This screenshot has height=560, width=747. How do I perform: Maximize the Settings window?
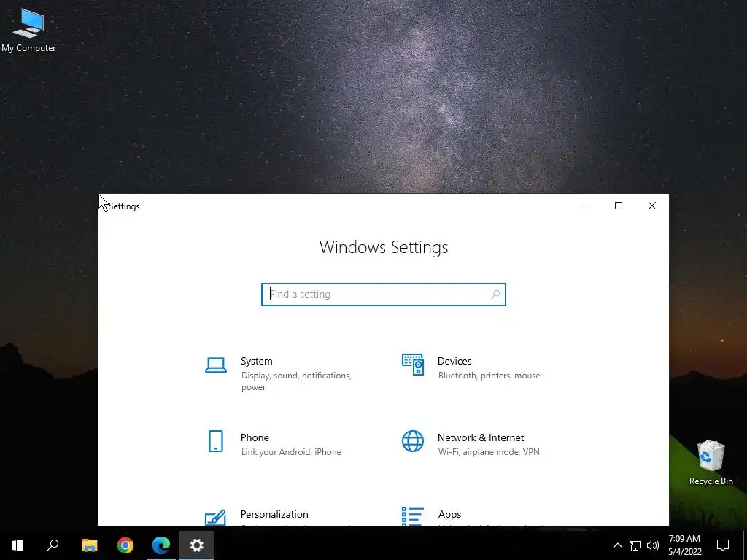[619, 206]
